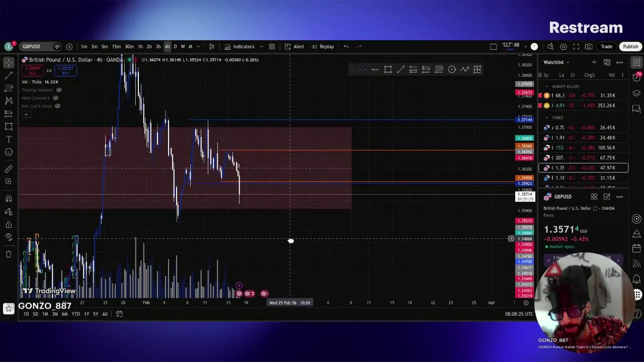
Task: Open the Indicators dialog
Action: 239,46
